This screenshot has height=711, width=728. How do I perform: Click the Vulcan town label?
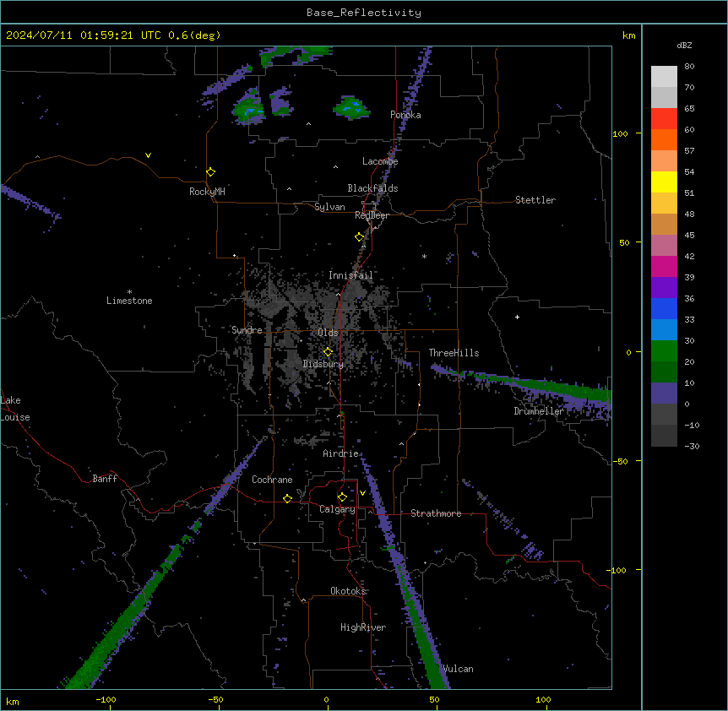459,669
